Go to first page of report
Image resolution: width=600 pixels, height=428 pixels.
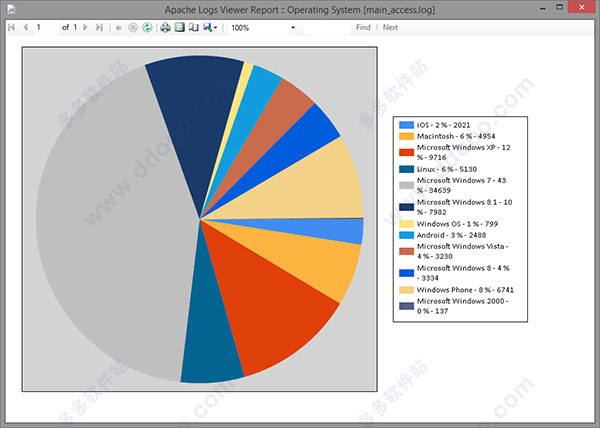(11, 28)
